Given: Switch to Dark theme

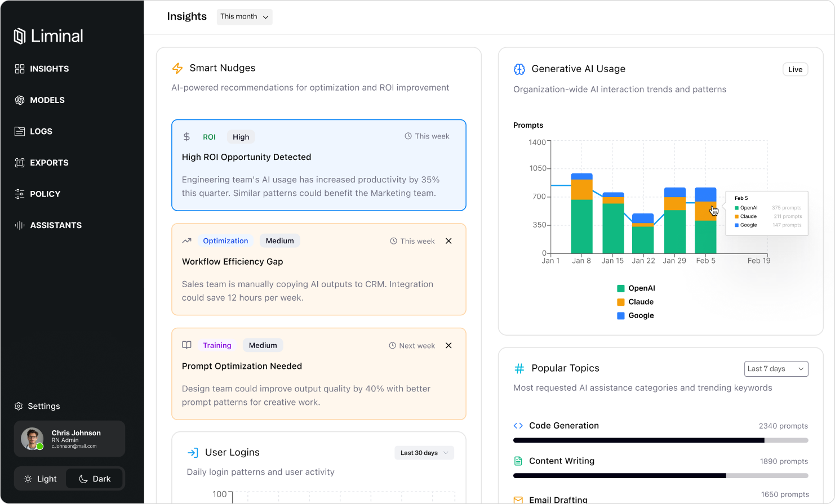Looking at the screenshot, I should pos(95,479).
